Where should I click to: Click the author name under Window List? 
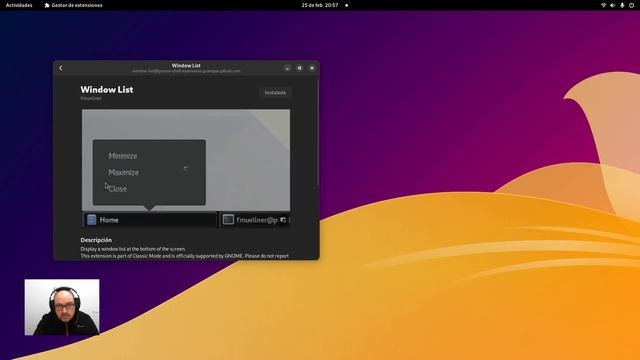point(91,98)
